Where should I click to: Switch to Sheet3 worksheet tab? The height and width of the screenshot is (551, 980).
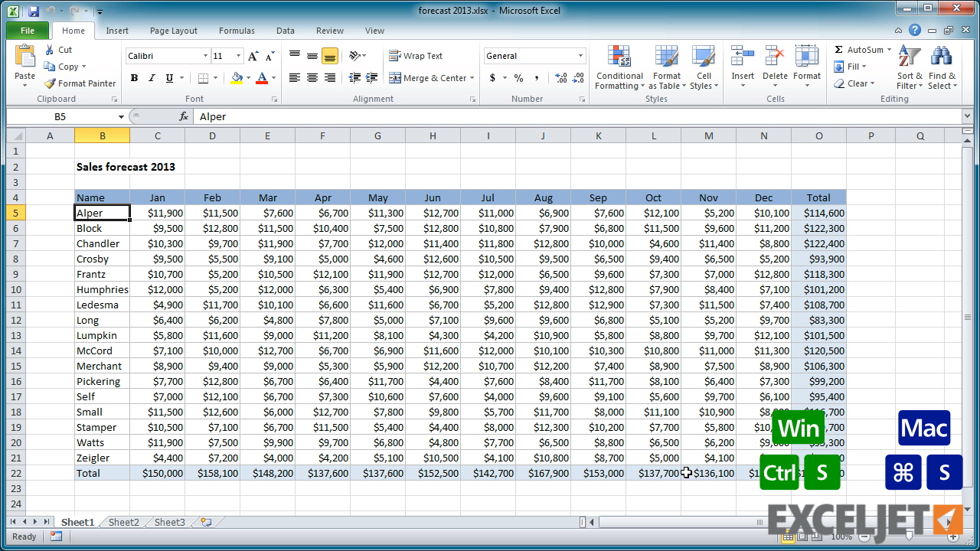tap(169, 522)
